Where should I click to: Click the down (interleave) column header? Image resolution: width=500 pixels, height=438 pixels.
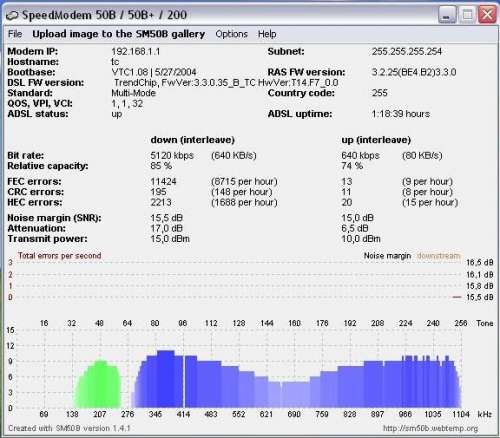click(193, 140)
